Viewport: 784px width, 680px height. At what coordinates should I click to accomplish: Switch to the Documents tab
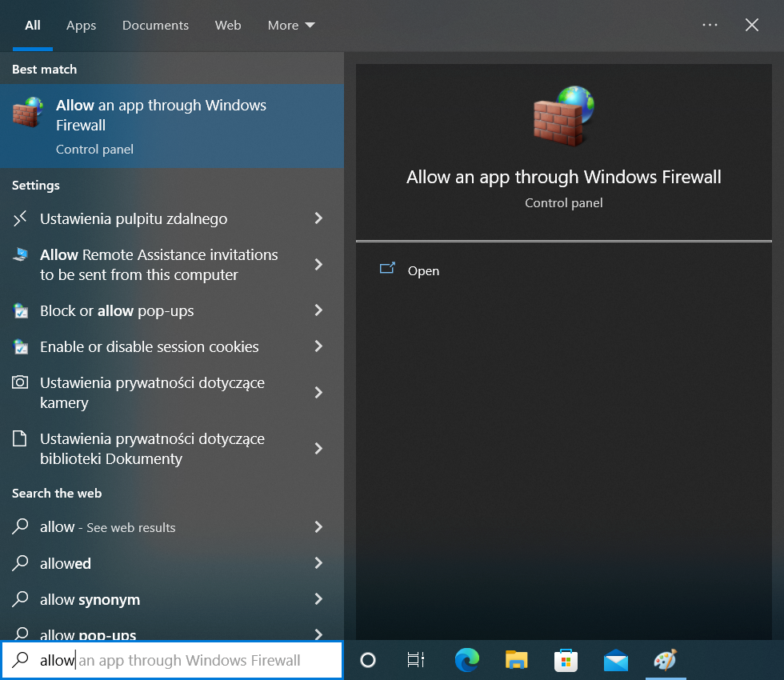tap(155, 26)
